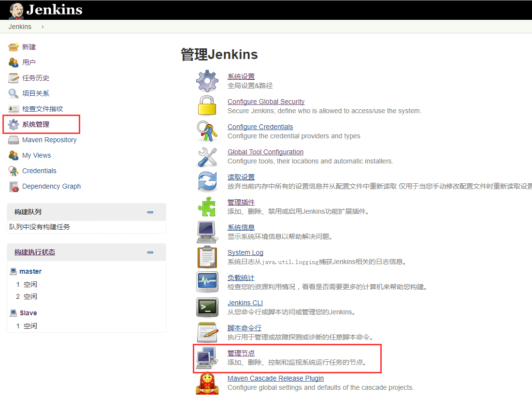Open the Slave node link
Screen dimensions: 532x398
pyautogui.click(x=28, y=313)
